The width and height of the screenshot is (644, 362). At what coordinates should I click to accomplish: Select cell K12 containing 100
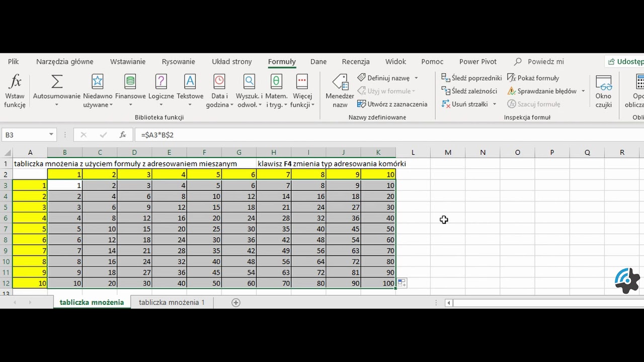click(378, 283)
